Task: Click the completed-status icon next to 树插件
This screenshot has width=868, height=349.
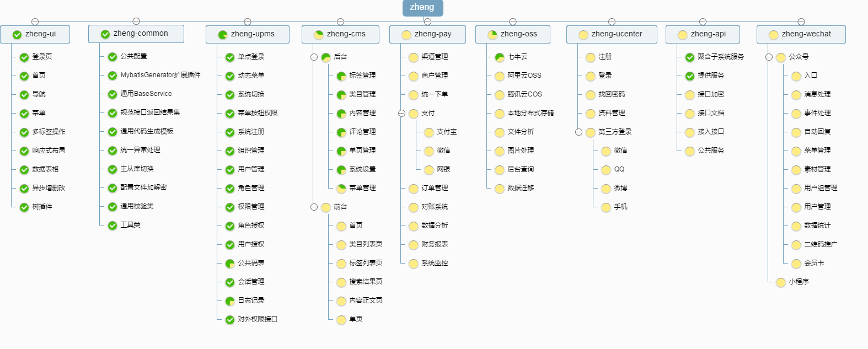Action: coord(24,207)
